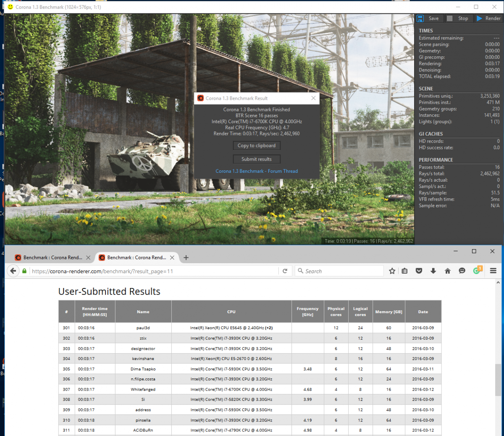The image size is (504, 436).
Task: Click the Rays/s total value 2,462,962
Action: click(x=490, y=174)
